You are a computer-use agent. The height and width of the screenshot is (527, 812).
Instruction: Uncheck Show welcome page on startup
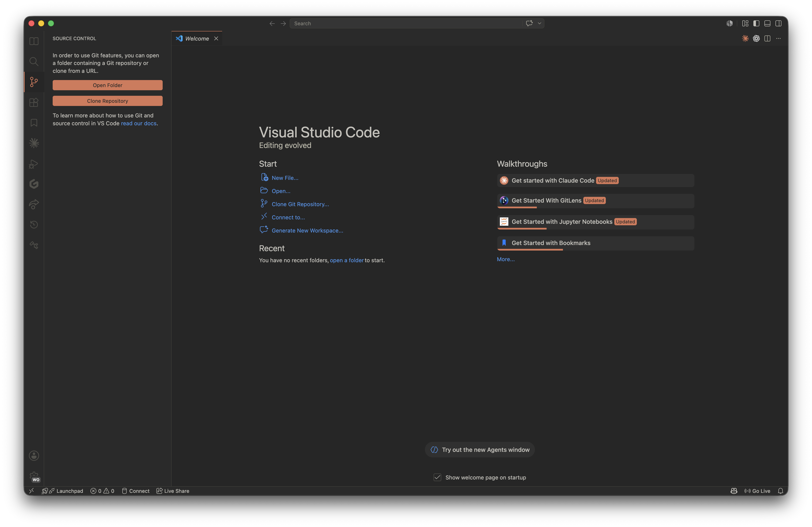pyautogui.click(x=437, y=477)
